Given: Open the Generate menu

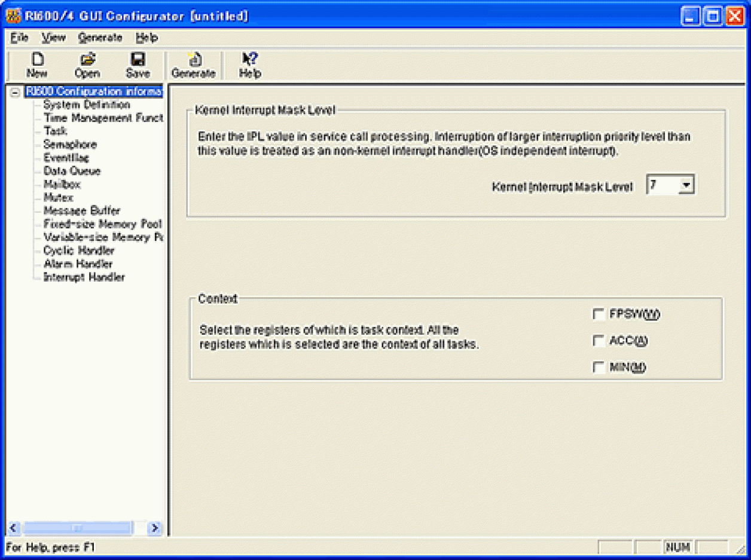Looking at the screenshot, I should point(100,37).
